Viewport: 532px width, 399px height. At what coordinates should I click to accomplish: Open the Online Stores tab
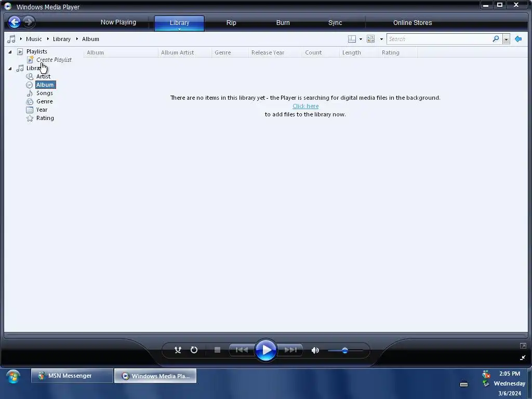pos(413,22)
